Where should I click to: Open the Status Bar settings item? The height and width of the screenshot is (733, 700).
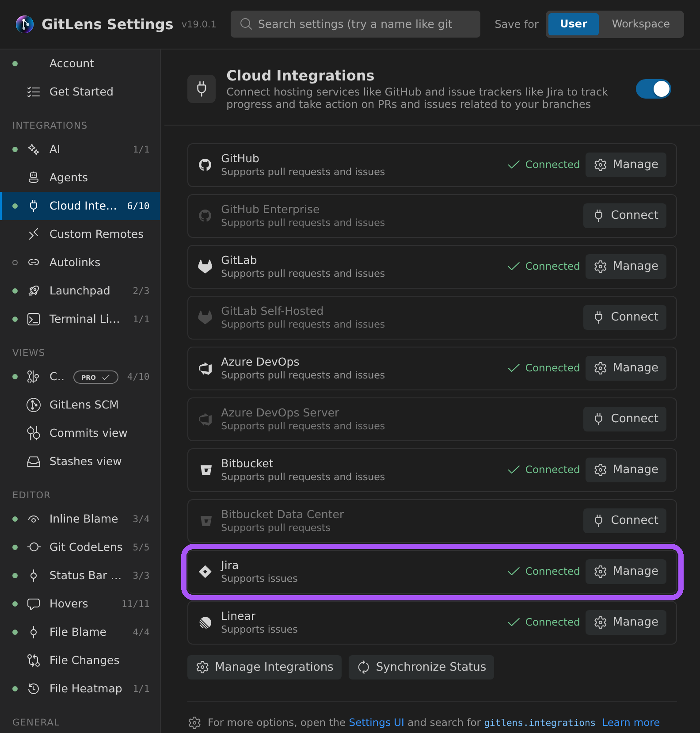pos(80,576)
